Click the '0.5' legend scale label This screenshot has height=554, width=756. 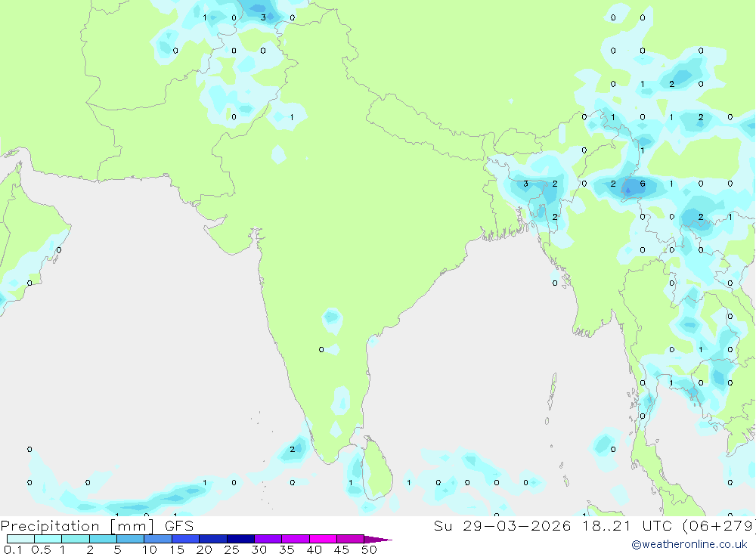tap(41, 549)
